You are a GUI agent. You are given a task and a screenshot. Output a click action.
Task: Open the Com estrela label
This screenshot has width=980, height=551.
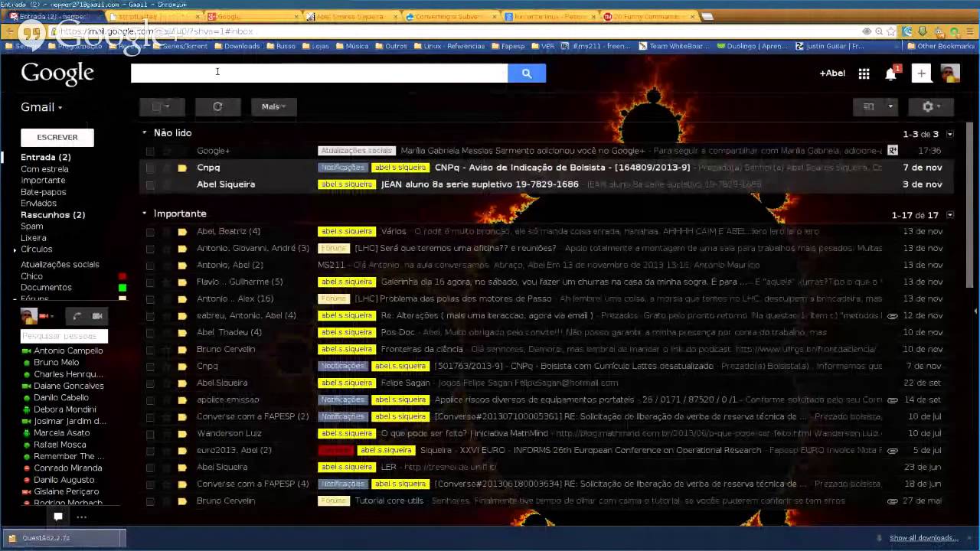coord(44,169)
